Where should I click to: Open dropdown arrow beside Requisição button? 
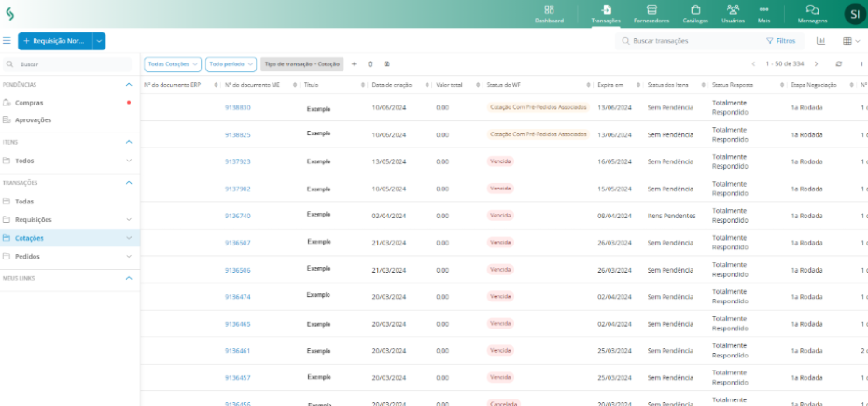[99, 41]
